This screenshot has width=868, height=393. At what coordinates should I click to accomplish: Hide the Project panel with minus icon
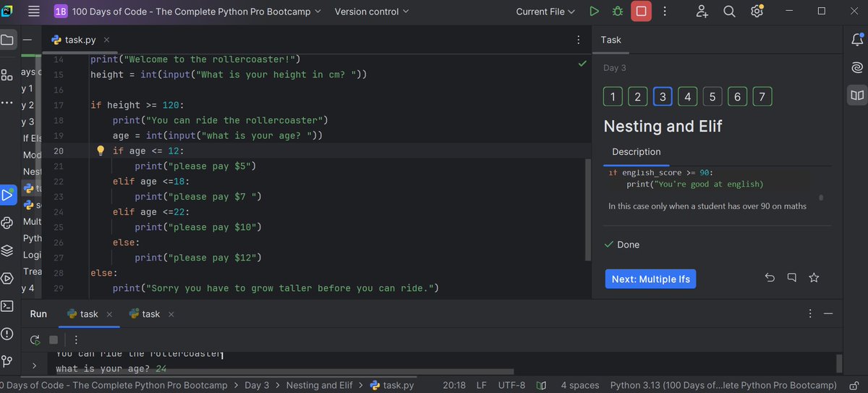point(26,40)
